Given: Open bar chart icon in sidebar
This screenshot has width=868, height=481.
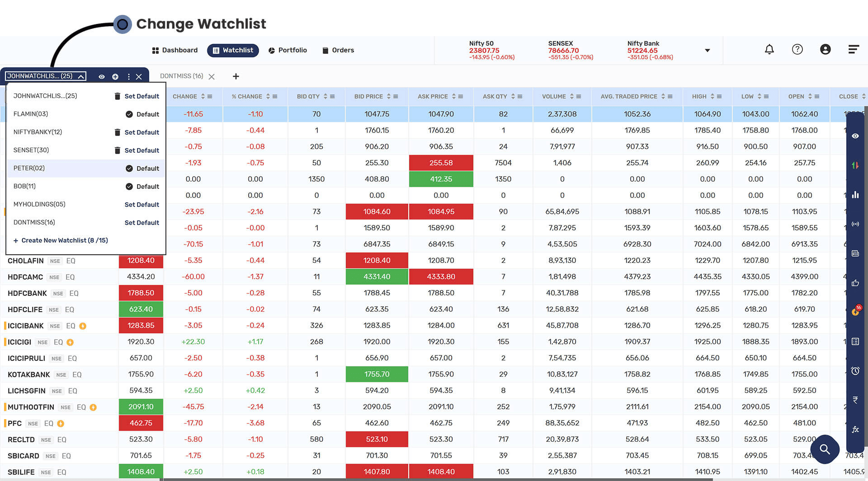Looking at the screenshot, I should (x=855, y=195).
